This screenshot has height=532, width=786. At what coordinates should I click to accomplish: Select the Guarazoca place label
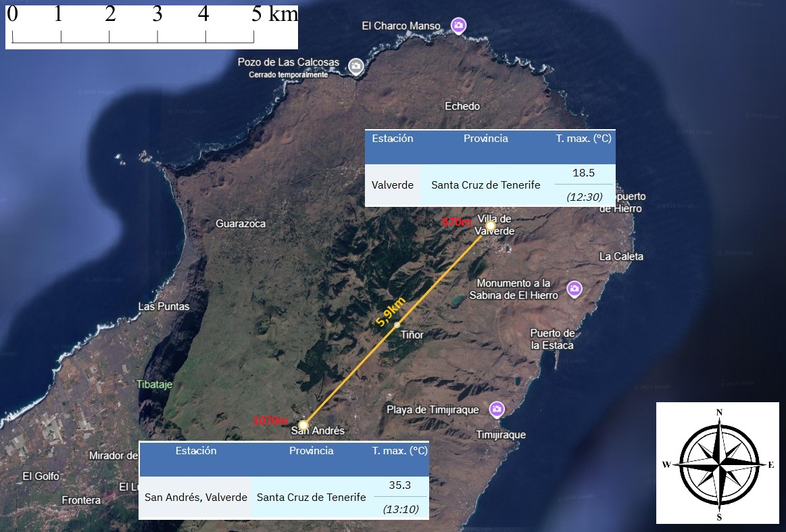[x=241, y=224]
